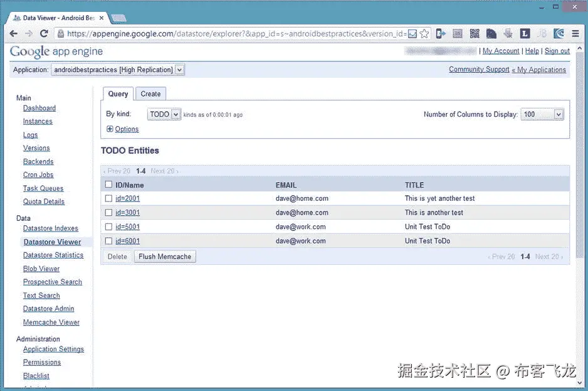Click the Delete button
The image size is (588, 391).
point(117,257)
